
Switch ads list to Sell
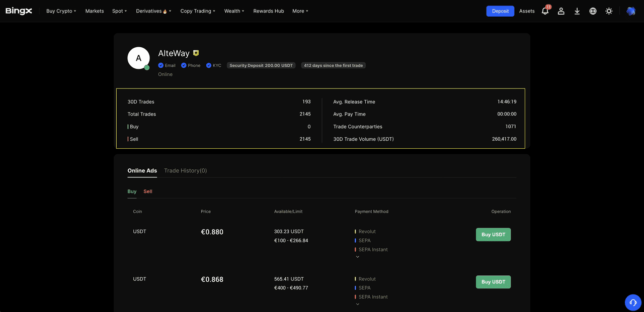click(x=147, y=191)
